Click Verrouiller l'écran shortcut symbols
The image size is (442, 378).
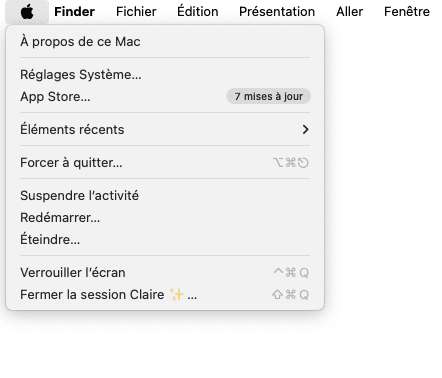point(291,272)
